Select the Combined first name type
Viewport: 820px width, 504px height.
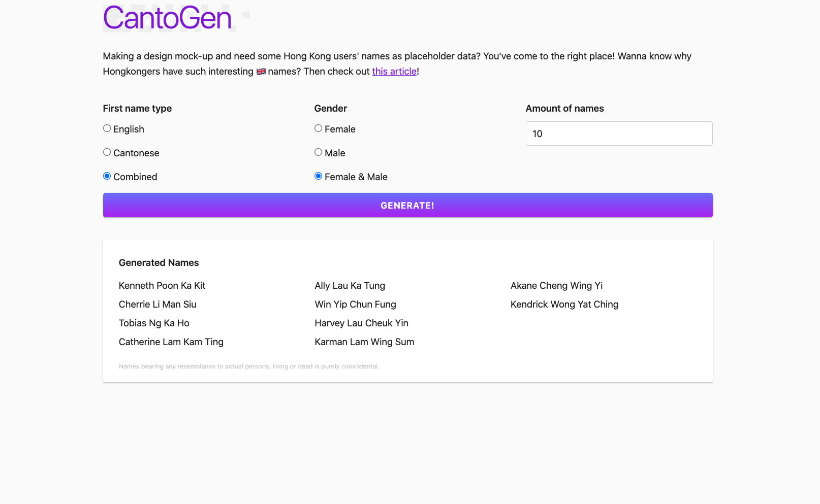point(107,176)
